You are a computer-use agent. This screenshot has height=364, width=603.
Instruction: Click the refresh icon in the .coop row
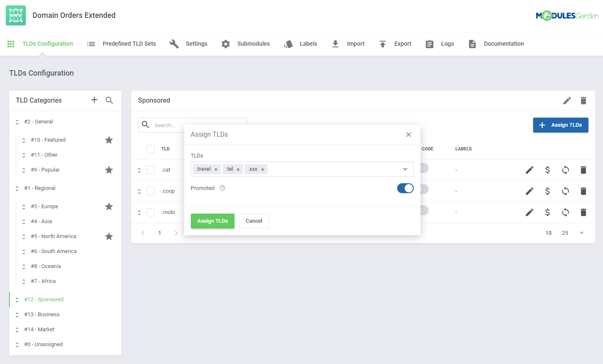coord(565,191)
